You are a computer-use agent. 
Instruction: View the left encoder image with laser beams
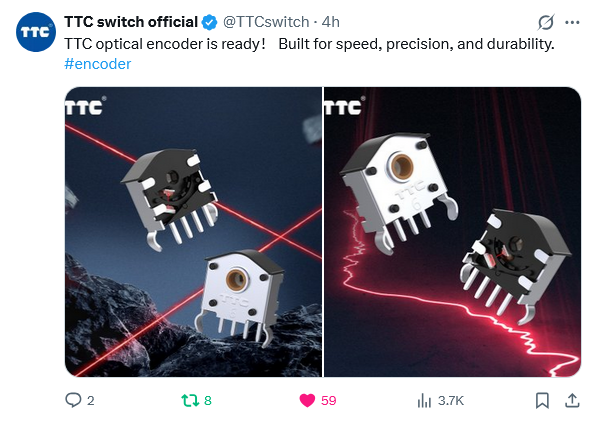coord(193,232)
